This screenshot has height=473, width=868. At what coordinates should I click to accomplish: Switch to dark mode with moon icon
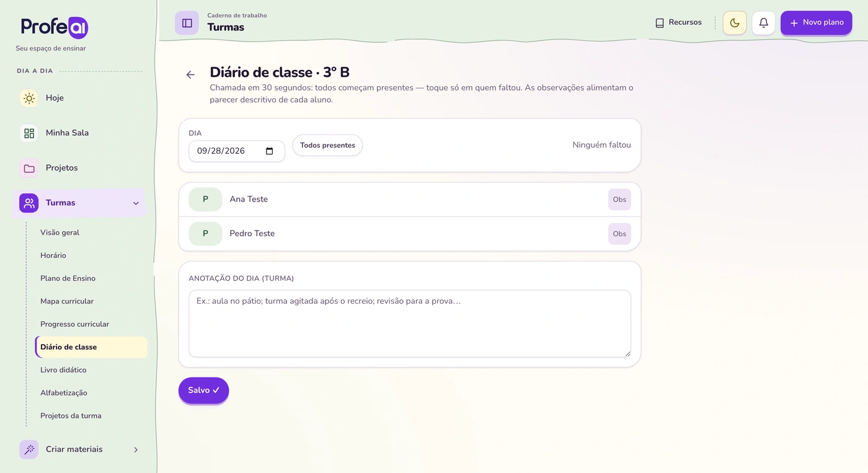735,23
